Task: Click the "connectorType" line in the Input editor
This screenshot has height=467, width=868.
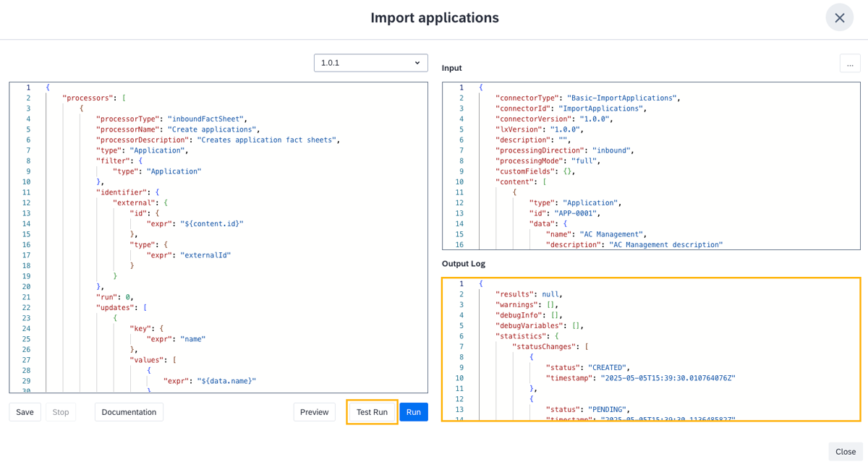Action: (x=588, y=98)
